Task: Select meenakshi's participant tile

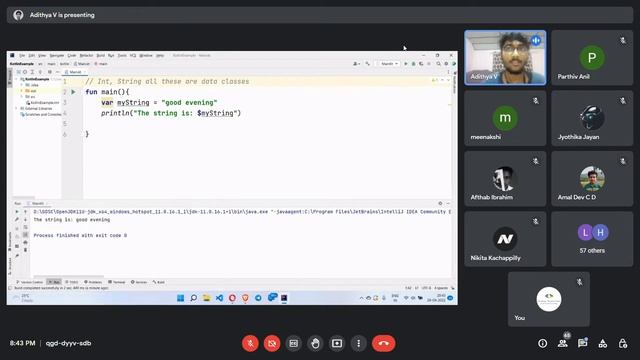Action: 505,118
